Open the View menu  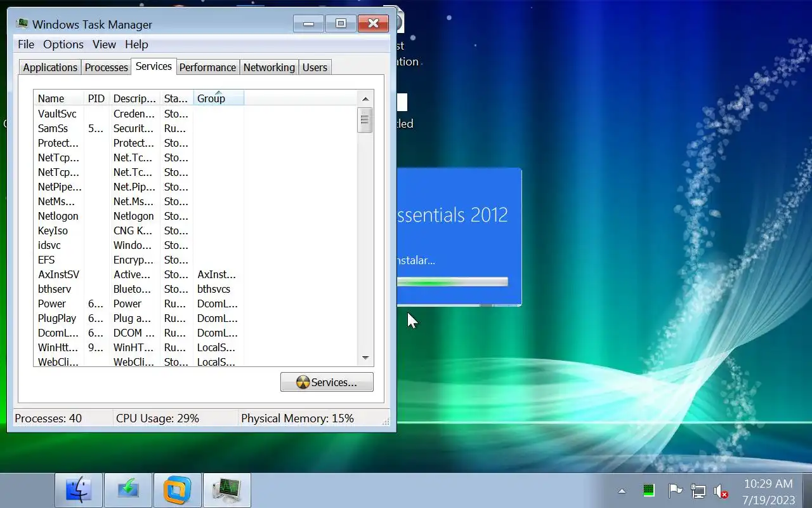tap(104, 44)
